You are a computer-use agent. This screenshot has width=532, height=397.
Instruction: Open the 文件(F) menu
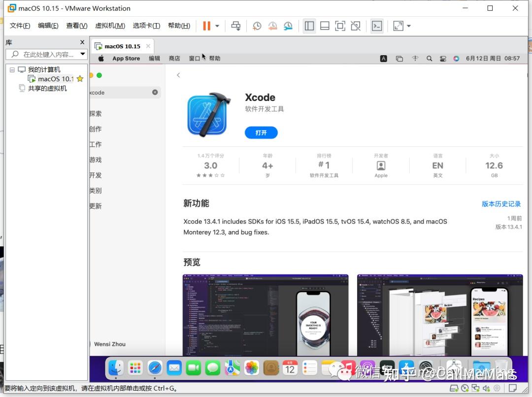20,26
